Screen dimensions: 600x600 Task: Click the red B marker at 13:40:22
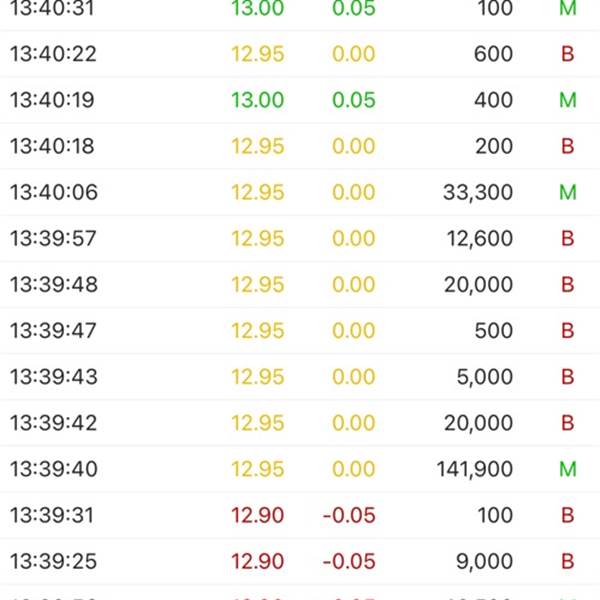pos(567,54)
